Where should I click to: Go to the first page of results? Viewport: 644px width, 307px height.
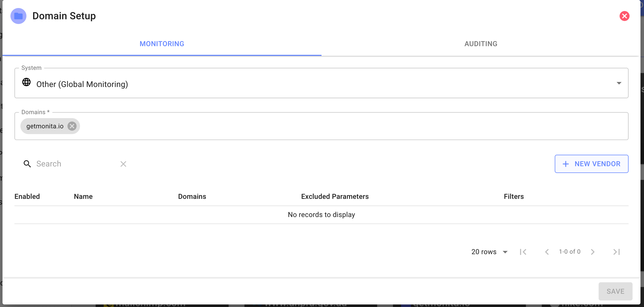pos(523,252)
